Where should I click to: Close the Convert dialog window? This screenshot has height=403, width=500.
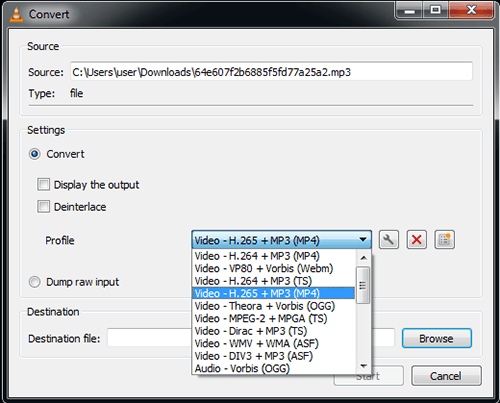(471, 11)
